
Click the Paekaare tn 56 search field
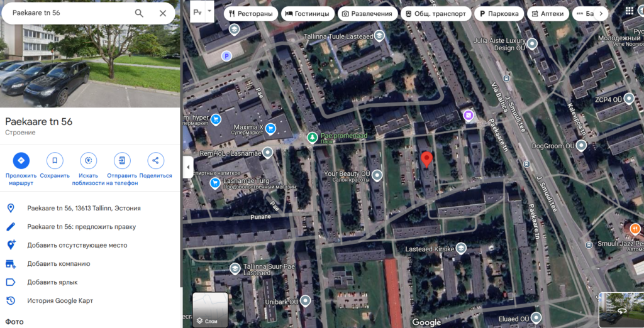(70, 13)
